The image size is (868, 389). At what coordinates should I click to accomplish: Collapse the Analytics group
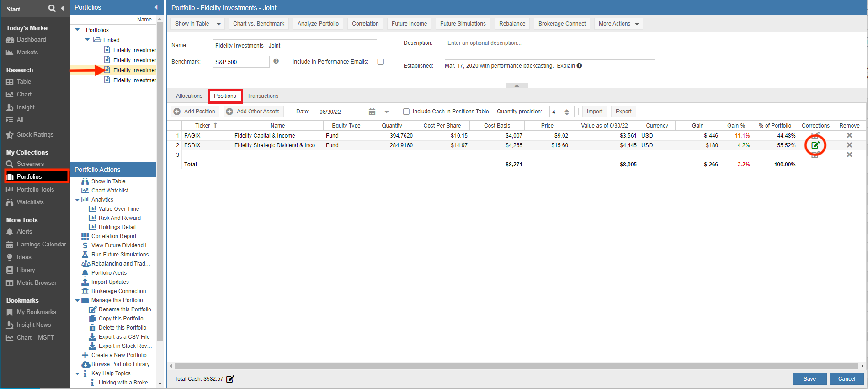click(77, 200)
